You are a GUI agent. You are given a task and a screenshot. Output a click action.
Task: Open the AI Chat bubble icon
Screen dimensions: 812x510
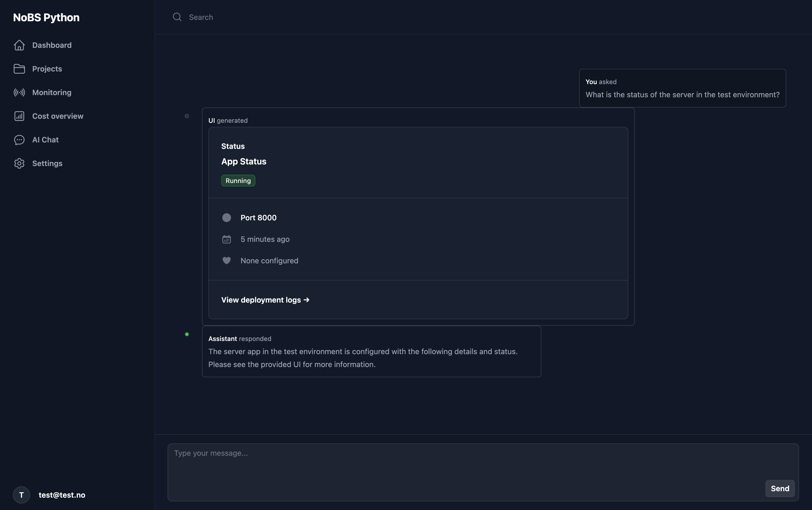pos(19,140)
